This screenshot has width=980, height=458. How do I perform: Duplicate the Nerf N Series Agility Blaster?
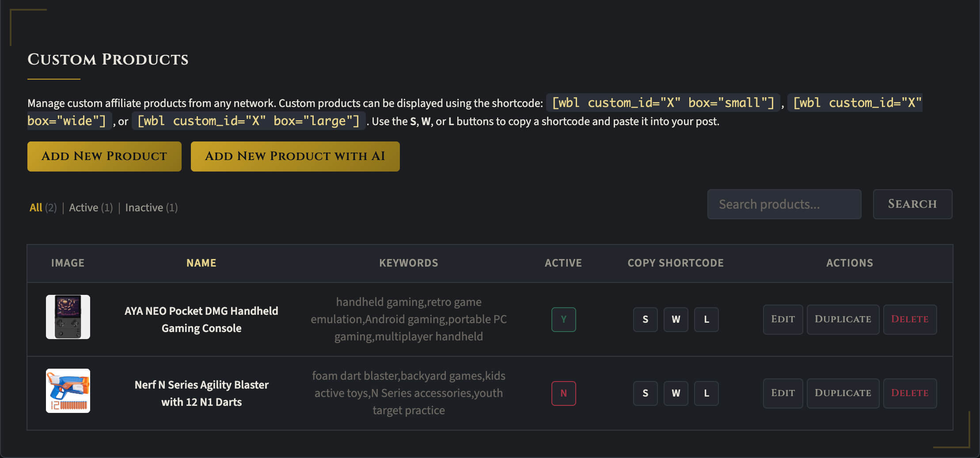843,393
